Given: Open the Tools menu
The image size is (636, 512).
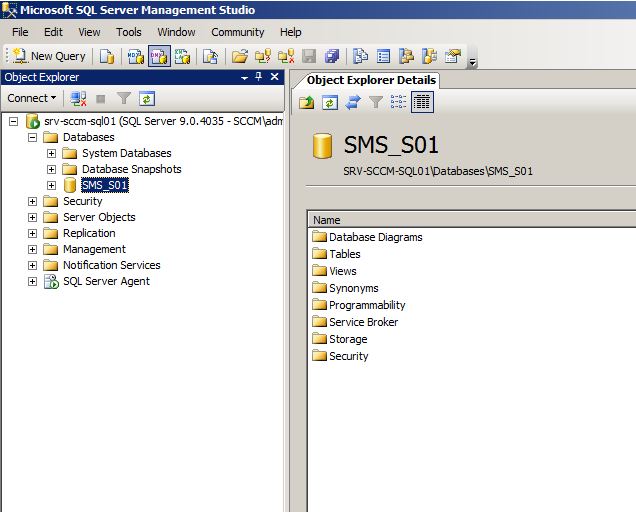Looking at the screenshot, I should (129, 32).
